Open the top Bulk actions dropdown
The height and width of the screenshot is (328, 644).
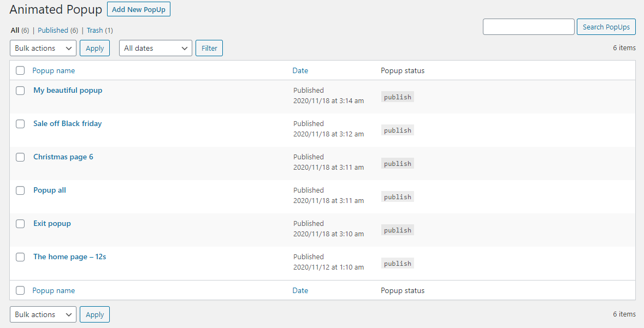[x=43, y=48]
